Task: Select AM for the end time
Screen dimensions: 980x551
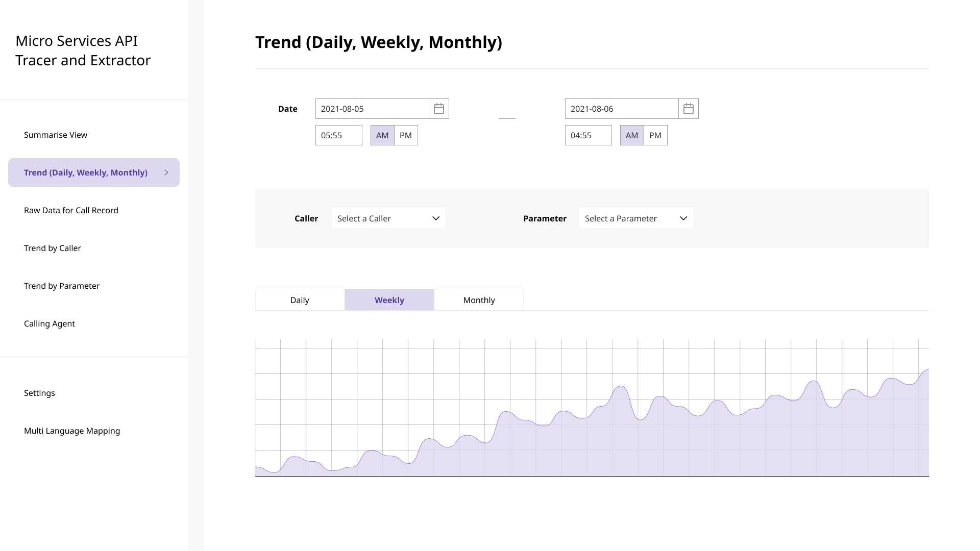Action: (632, 135)
